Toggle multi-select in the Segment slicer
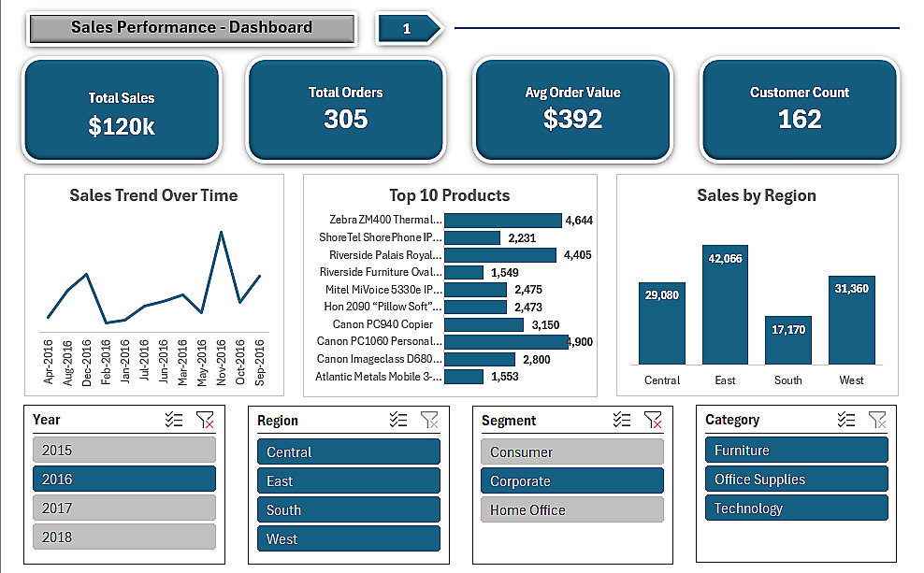Image resolution: width=924 pixels, height=573 pixels. click(x=622, y=420)
